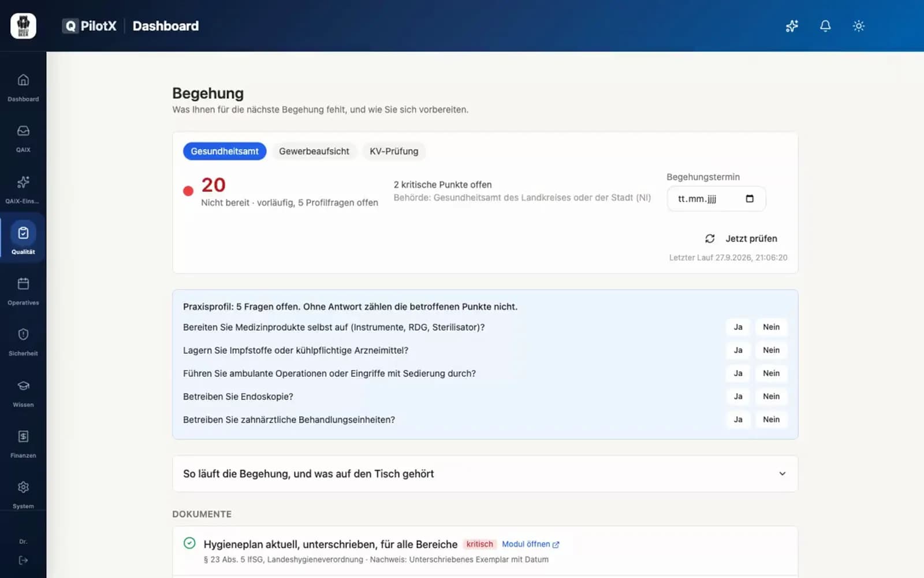
Task: Open the Modul öffnen link for Hygieneplan
Action: click(530, 544)
